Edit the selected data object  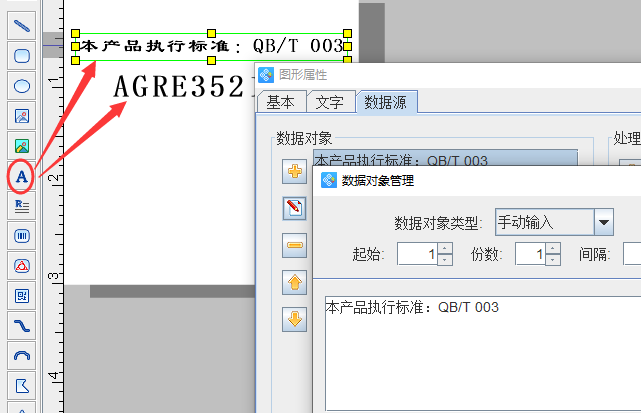click(295, 209)
